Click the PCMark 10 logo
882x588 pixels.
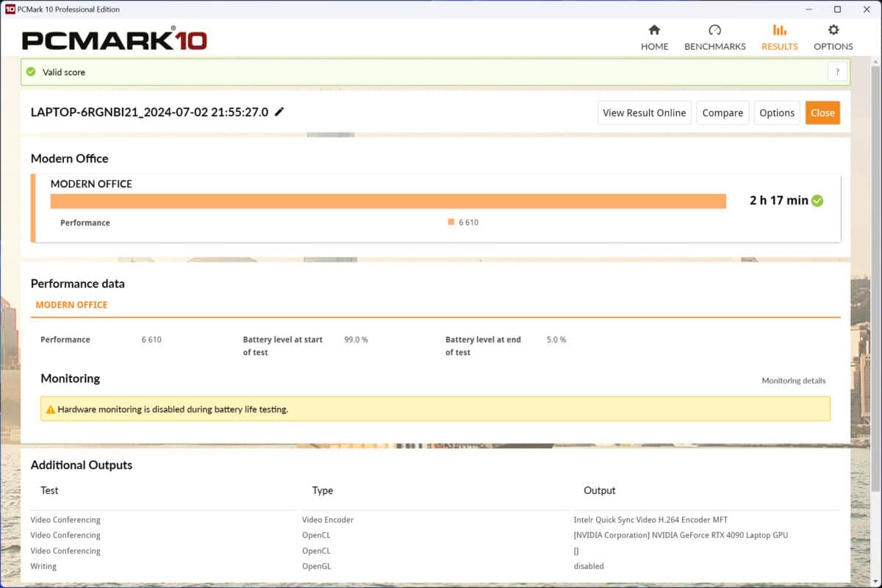pyautogui.click(x=115, y=39)
